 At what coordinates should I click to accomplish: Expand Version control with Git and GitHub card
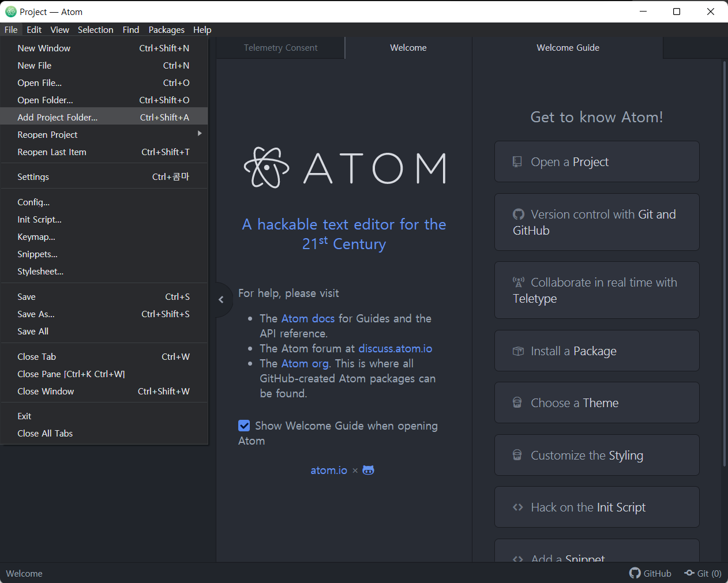tap(597, 223)
